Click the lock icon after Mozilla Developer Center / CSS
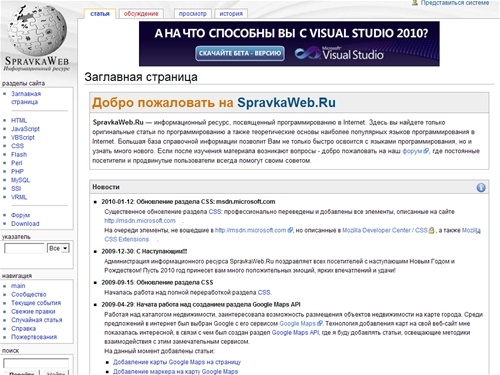 tap(431, 230)
